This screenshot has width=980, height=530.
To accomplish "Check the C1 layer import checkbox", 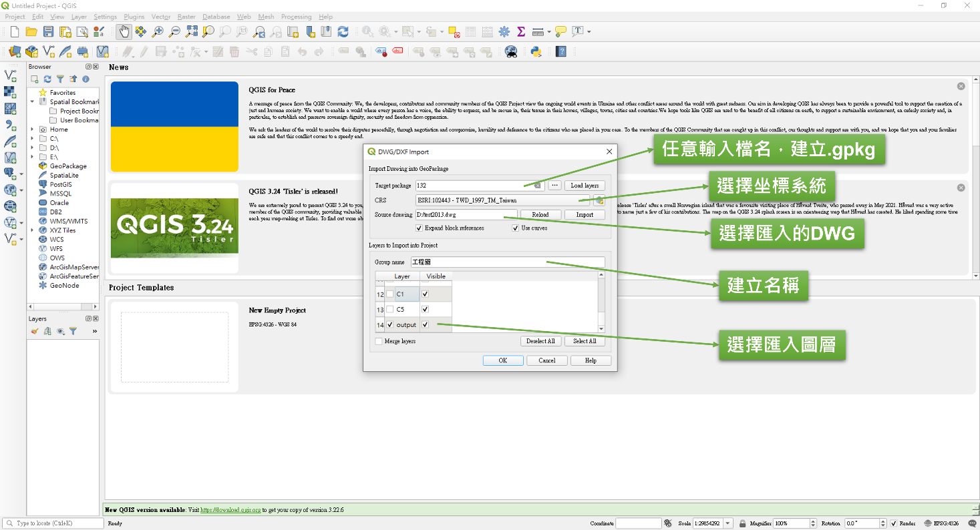I will pyautogui.click(x=389, y=294).
